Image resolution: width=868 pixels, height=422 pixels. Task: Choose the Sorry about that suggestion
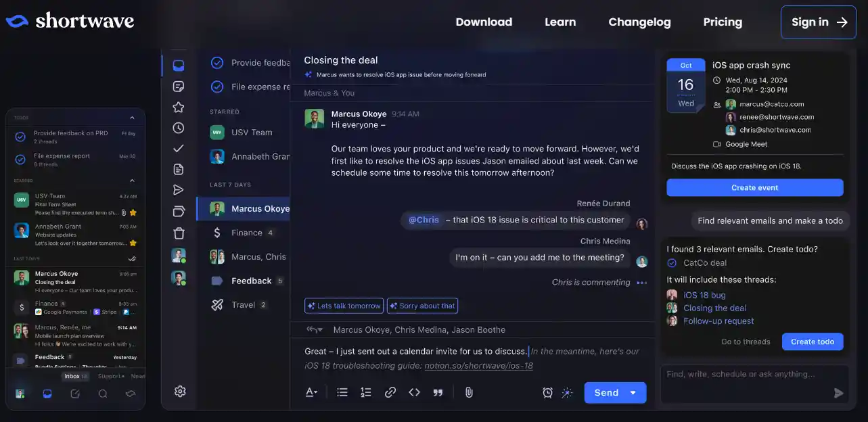pyautogui.click(x=422, y=306)
